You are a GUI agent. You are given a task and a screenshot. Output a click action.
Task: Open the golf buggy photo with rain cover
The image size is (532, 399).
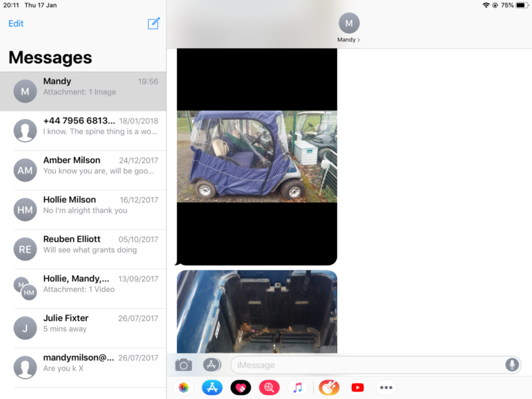click(257, 156)
